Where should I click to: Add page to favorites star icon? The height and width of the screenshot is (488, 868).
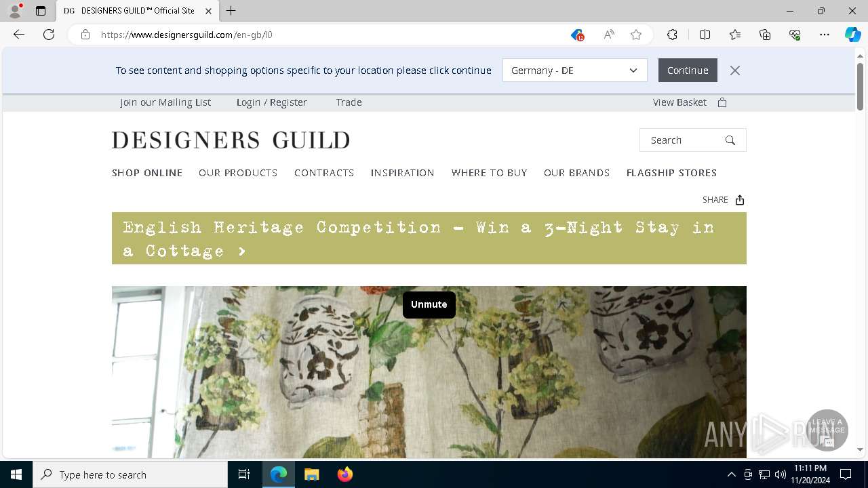[636, 35]
